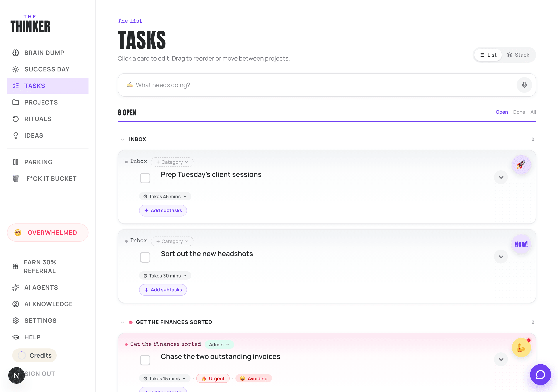Open the chat support bubble
This screenshot has width=558, height=392.
541,375
